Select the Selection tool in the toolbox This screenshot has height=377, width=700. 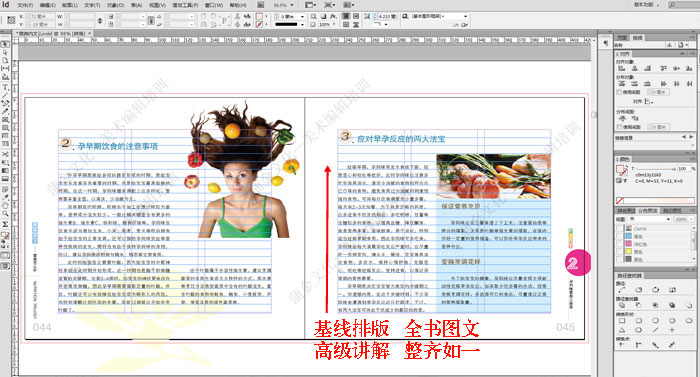(x=5, y=45)
